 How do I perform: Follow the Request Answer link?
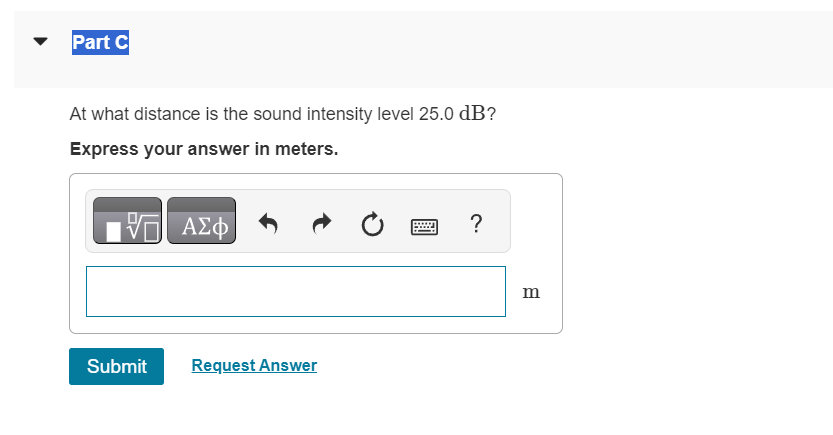pyautogui.click(x=254, y=365)
